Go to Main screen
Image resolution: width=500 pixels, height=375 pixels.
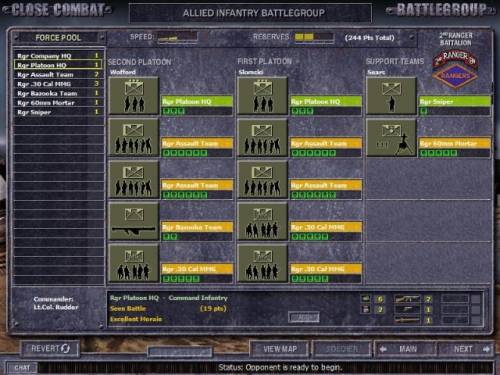[x=404, y=349]
